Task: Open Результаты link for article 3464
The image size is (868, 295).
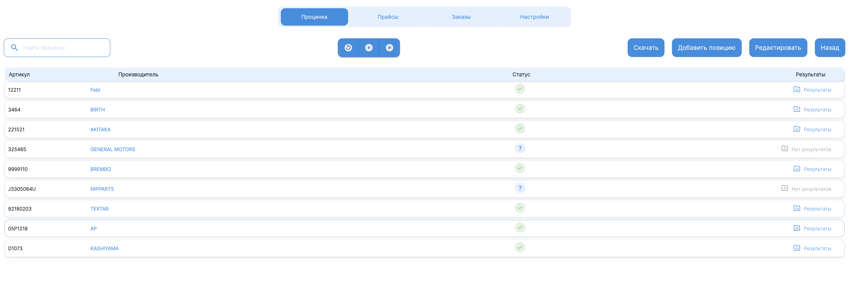Action: (x=817, y=110)
